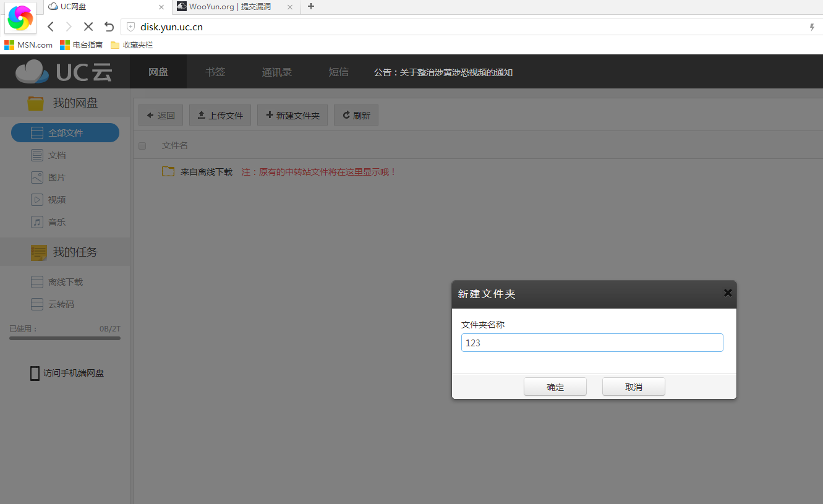Confirm with the 确定 button
This screenshot has width=823, height=504.
click(555, 387)
